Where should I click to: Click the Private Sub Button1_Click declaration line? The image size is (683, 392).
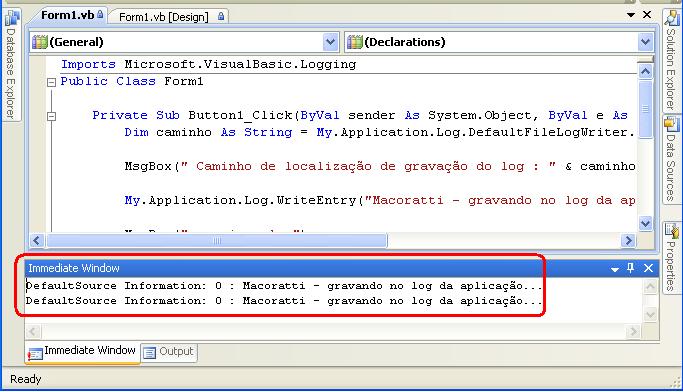coord(360,115)
